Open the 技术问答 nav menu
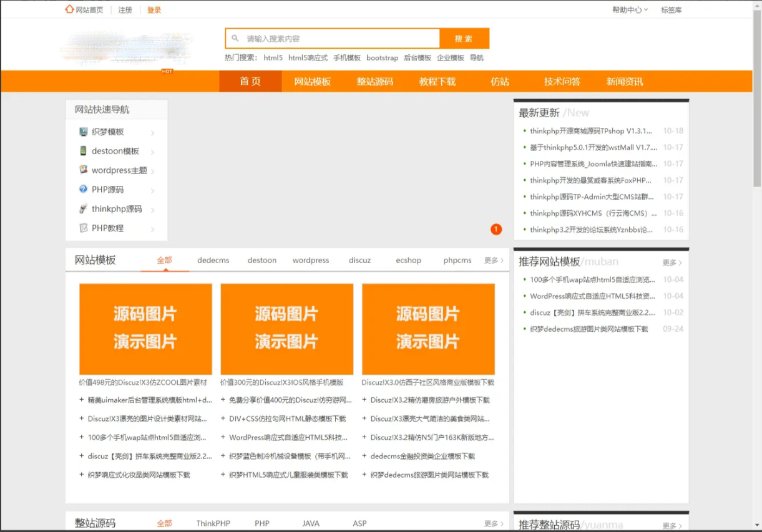Screen dimensions: 762x532 562,82
